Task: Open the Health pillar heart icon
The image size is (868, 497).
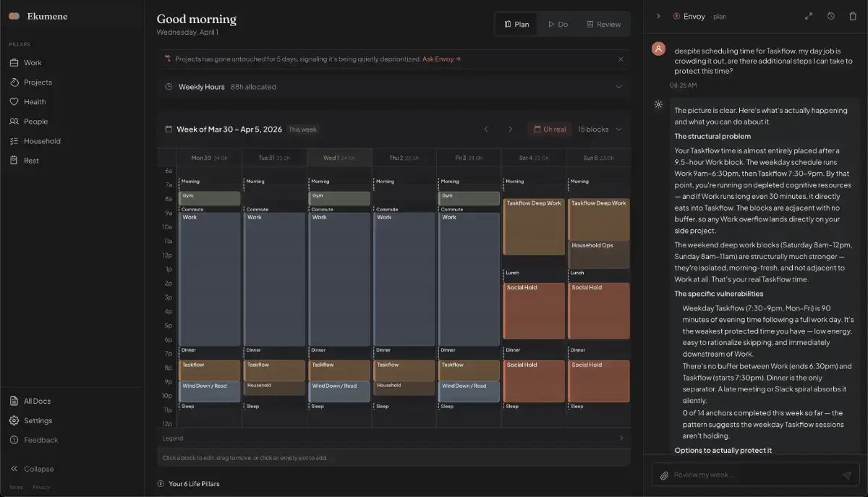Action: 14,102
